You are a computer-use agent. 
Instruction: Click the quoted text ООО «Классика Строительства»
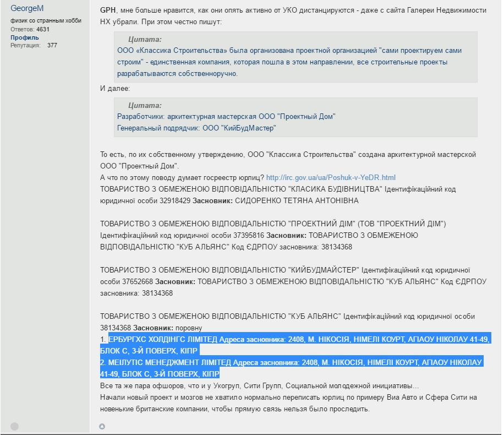pos(164,50)
